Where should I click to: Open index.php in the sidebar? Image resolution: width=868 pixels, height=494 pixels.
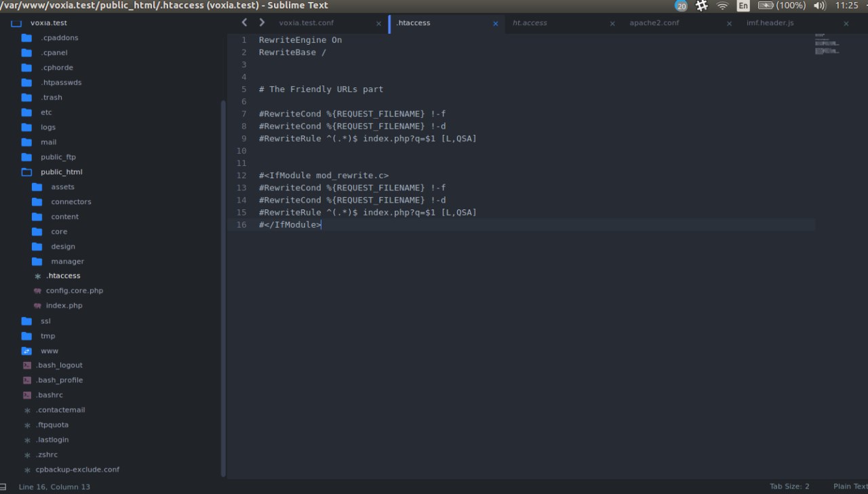pyautogui.click(x=64, y=306)
